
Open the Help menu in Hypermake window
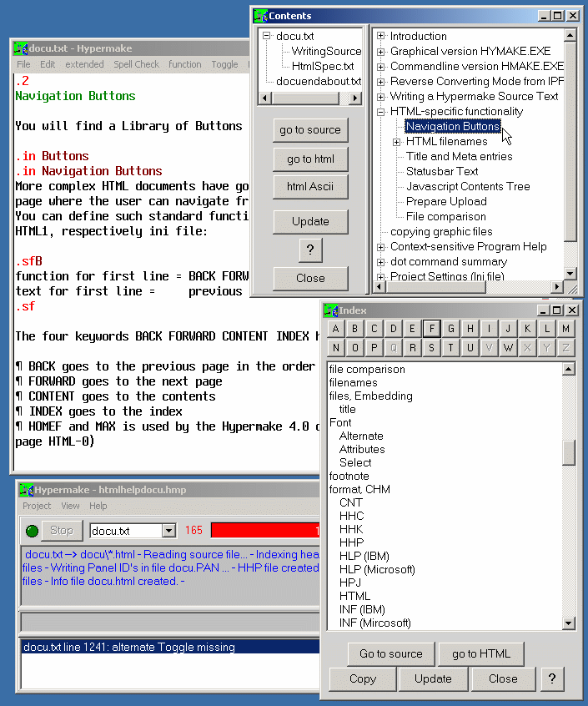click(98, 506)
